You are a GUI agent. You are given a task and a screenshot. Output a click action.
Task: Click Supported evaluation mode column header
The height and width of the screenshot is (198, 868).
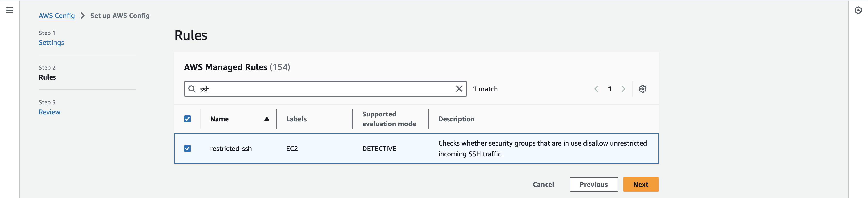pyautogui.click(x=389, y=119)
